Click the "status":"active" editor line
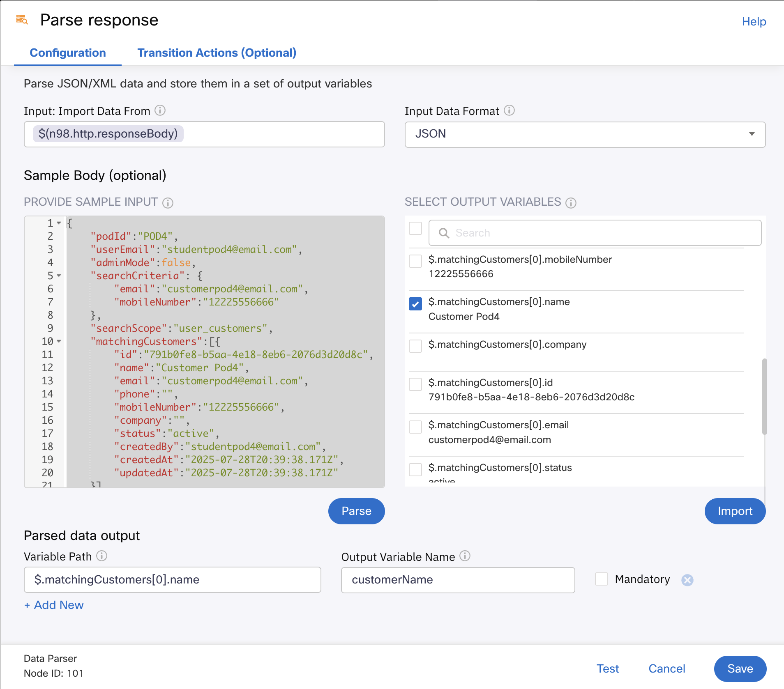 167,433
